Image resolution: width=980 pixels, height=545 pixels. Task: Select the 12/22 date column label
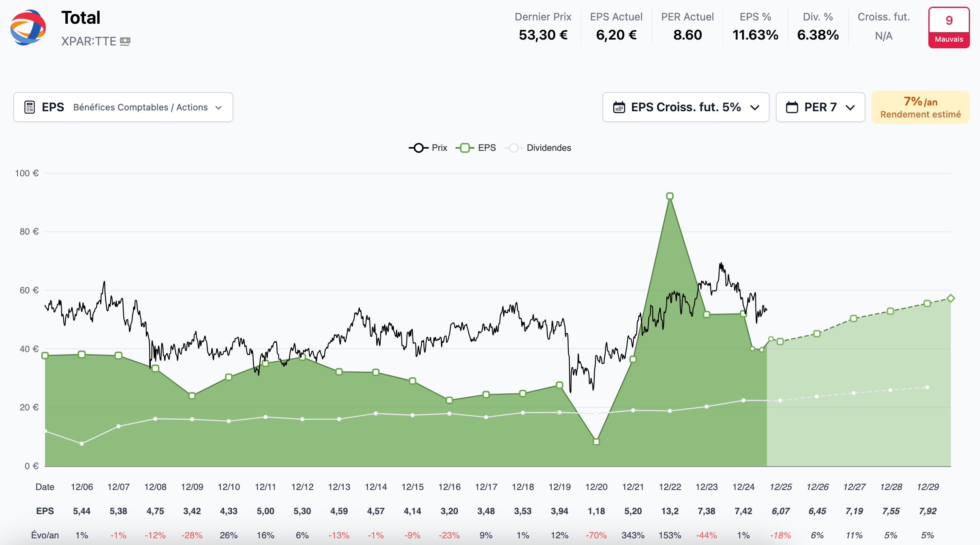pyautogui.click(x=670, y=487)
